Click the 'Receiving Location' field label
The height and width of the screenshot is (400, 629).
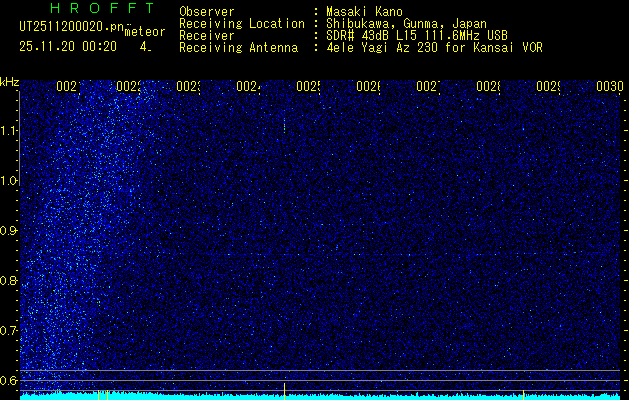point(242,24)
